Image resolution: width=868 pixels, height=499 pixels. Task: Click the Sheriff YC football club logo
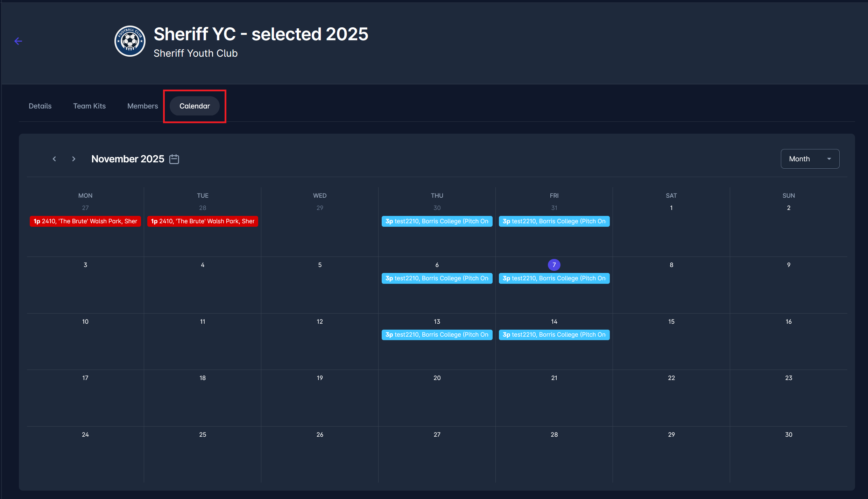[x=130, y=41]
